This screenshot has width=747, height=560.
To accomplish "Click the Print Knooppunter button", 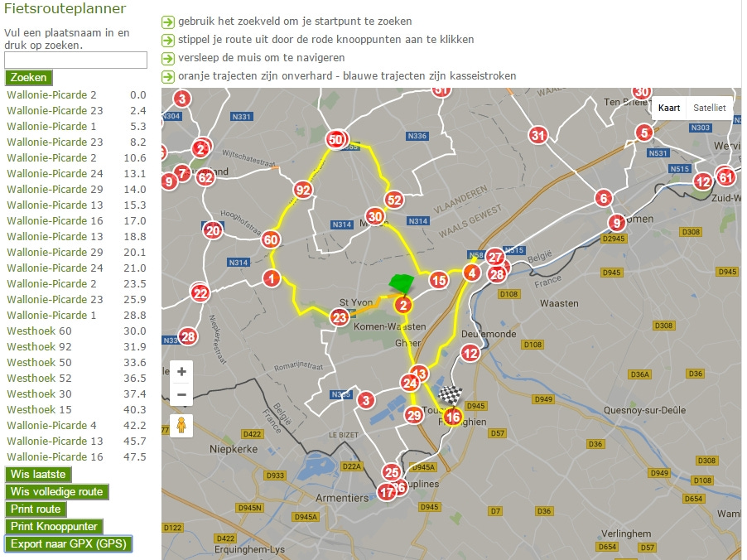I will point(54,526).
